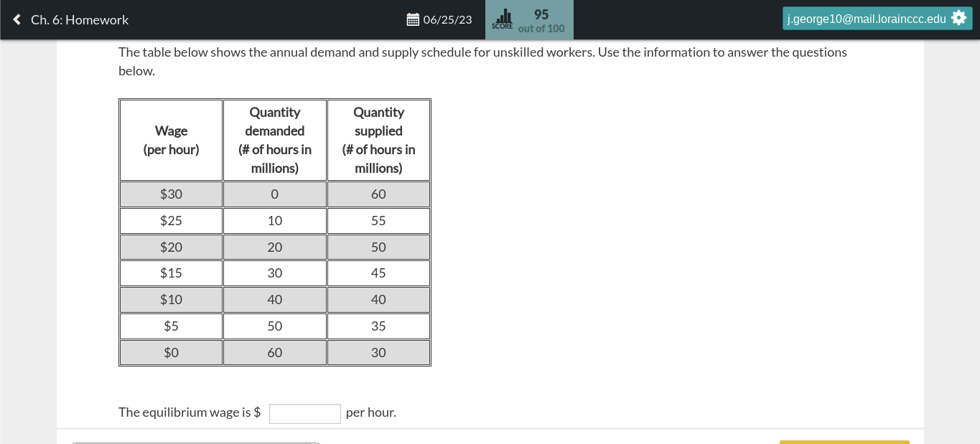Click the yellow button at the bottom right
This screenshot has width=980, height=444.
point(844,441)
